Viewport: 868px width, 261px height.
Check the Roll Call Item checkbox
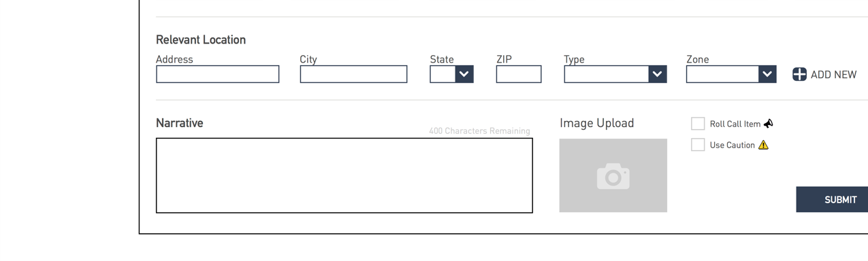pos(698,124)
